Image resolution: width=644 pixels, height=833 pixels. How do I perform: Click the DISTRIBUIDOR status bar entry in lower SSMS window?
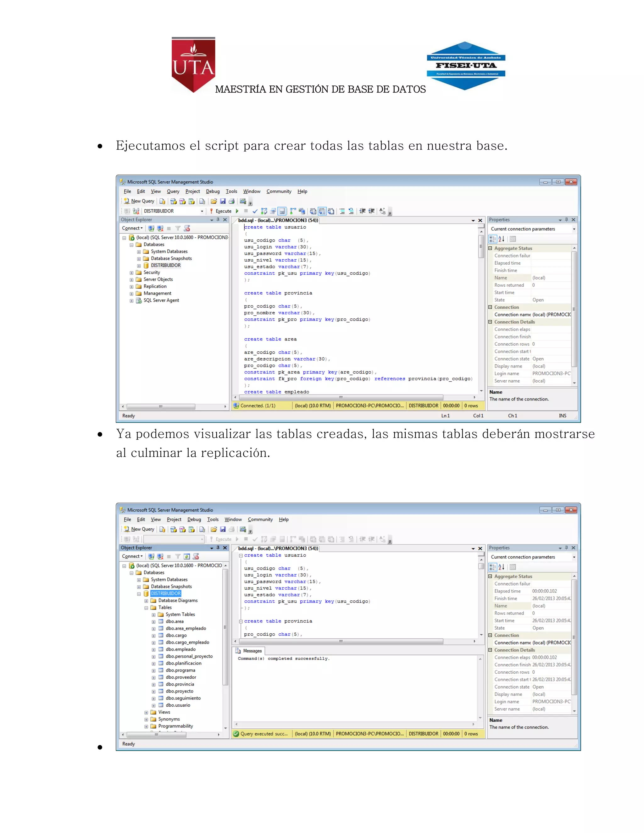point(424,734)
